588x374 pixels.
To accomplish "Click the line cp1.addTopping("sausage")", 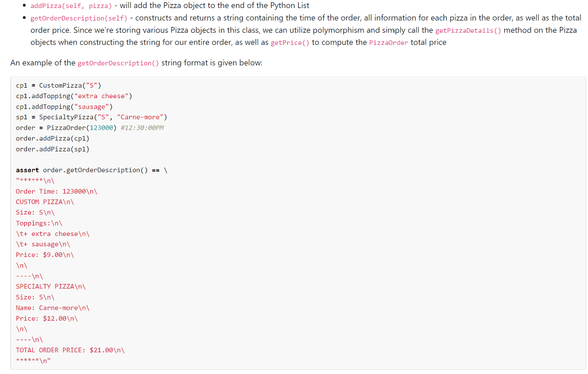I will (64, 107).
